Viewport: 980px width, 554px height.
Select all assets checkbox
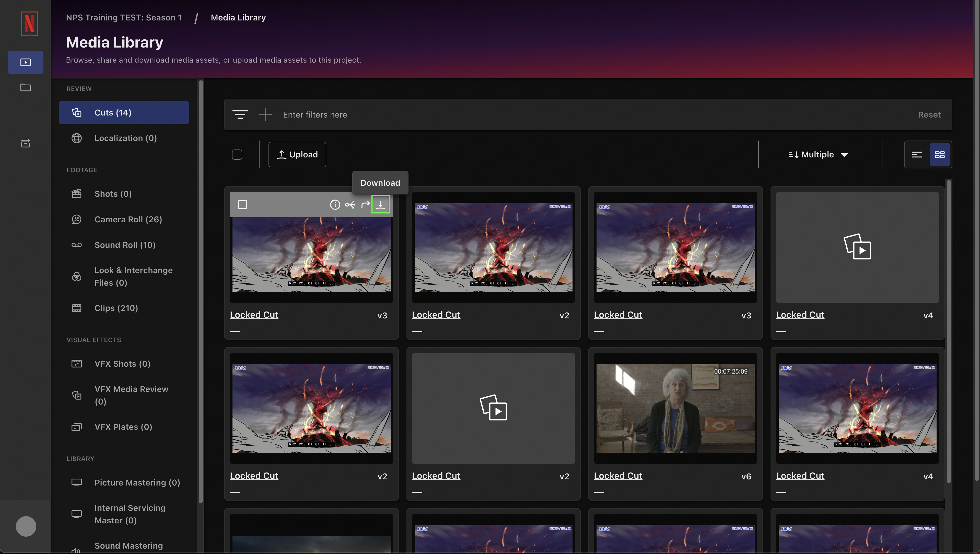tap(237, 155)
